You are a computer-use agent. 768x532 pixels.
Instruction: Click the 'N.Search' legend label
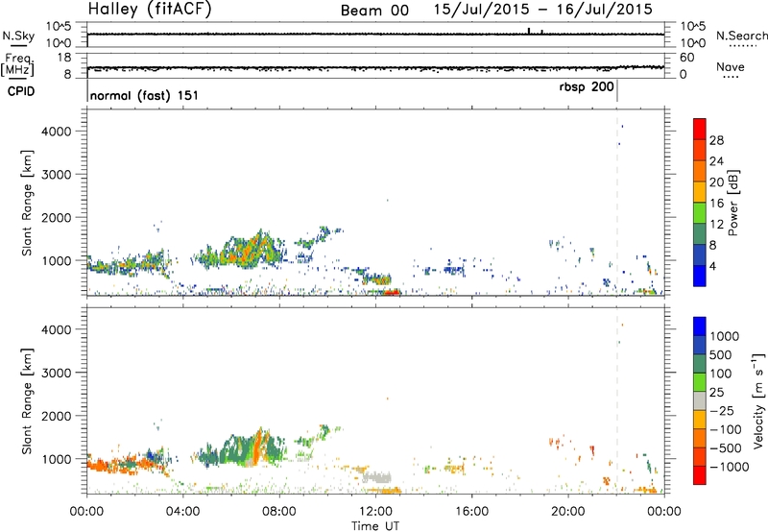(742, 36)
